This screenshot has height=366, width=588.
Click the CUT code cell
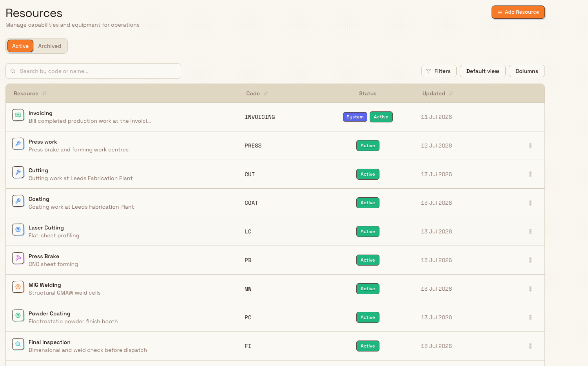tap(250, 174)
